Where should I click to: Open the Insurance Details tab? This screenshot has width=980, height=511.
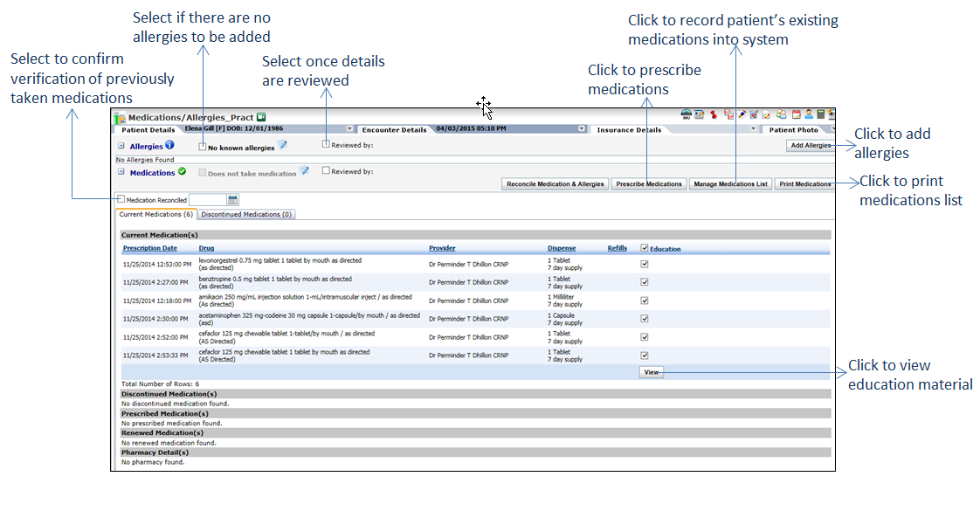coord(627,129)
